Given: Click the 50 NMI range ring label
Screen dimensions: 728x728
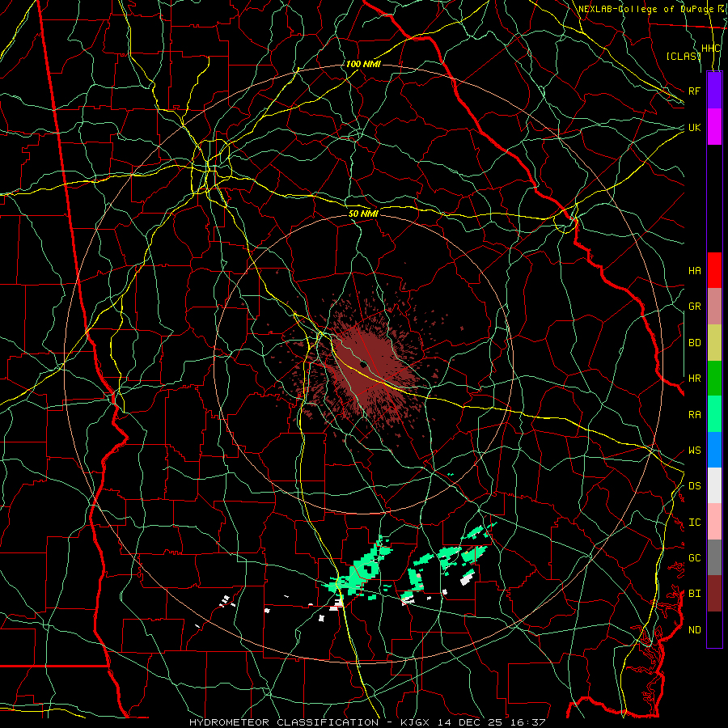Looking at the screenshot, I should (363, 214).
